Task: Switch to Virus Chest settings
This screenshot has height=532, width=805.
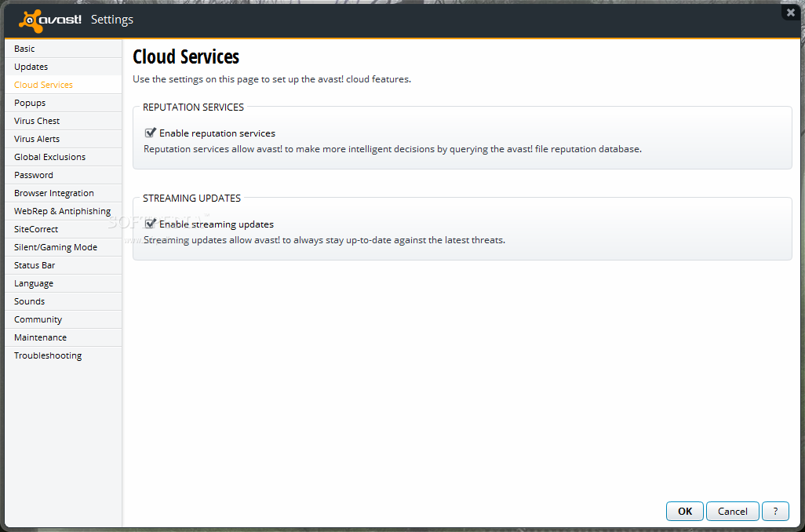Action: pos(63,121)
